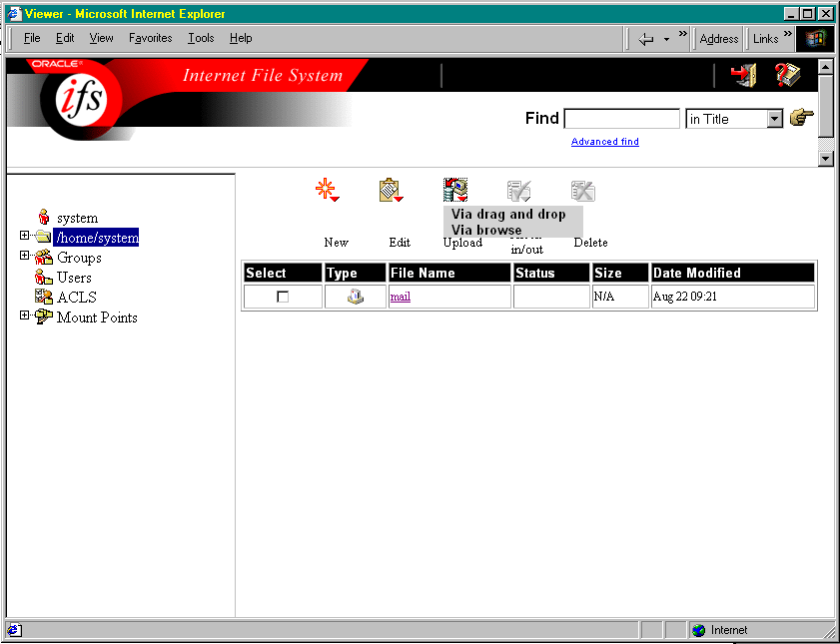Expand the /home/system tree node

coord(24,236)
